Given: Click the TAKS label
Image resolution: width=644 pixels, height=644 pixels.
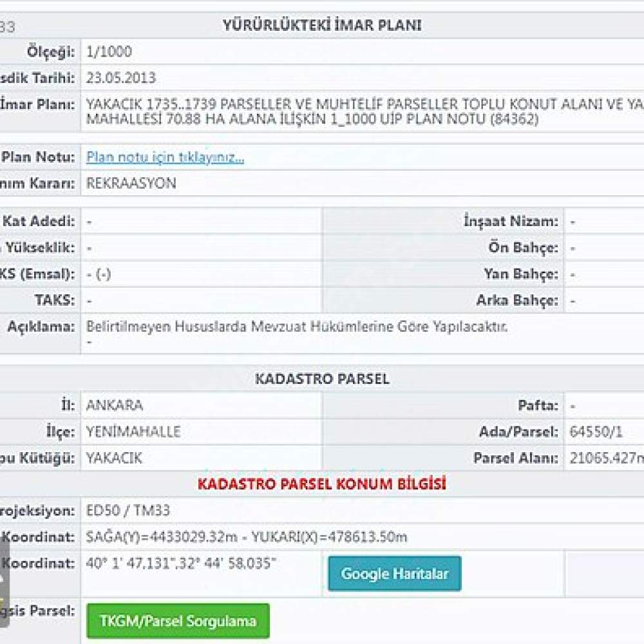Looking at the screenshot, I should pos(55,300).
